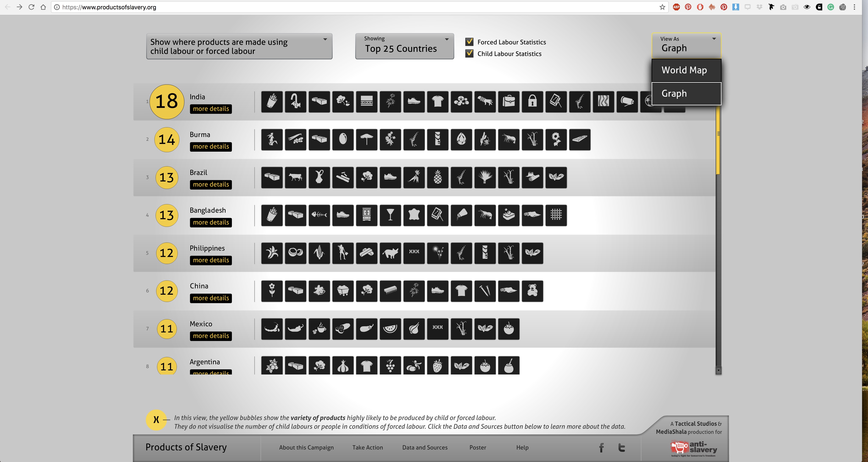
Task: Click the banana icon for Philippines
Action: tap(272, 253)
